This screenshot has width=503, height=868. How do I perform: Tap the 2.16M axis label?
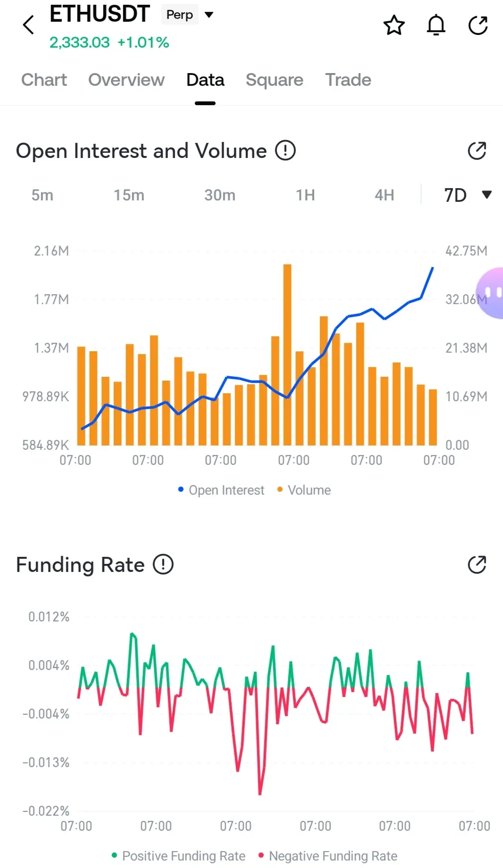51,251
